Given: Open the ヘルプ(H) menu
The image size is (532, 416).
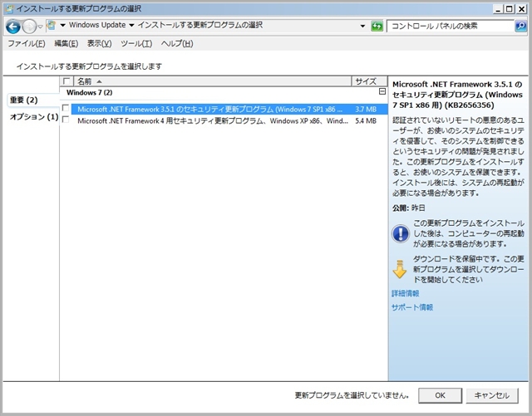Looking at the screenshot, I should (x=177, y=43).
